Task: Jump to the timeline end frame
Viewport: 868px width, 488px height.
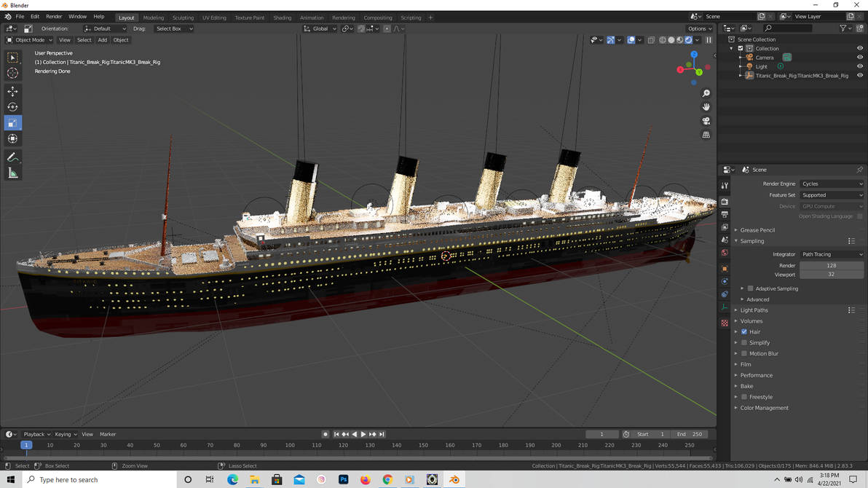Action: tap(382, 434)
